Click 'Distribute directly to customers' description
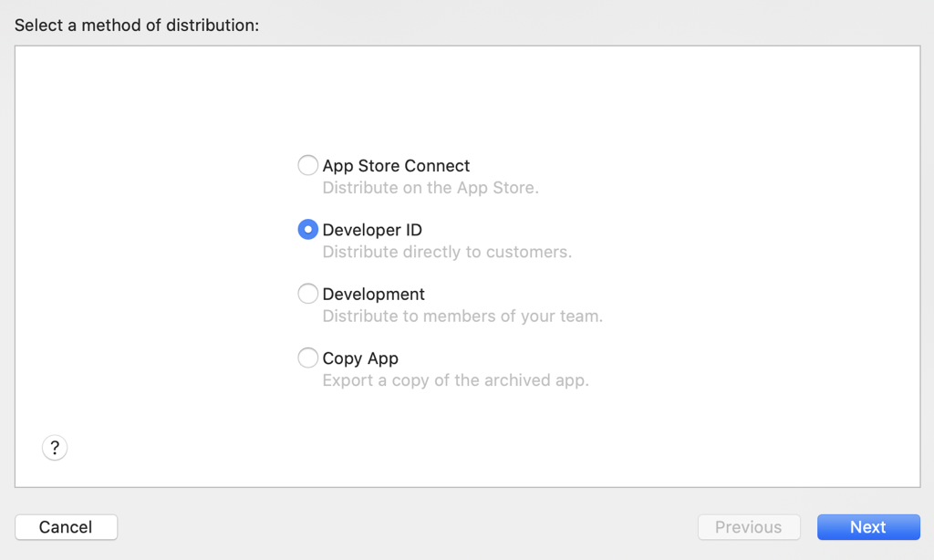This screenshot has height=560, width=934. 447,252
